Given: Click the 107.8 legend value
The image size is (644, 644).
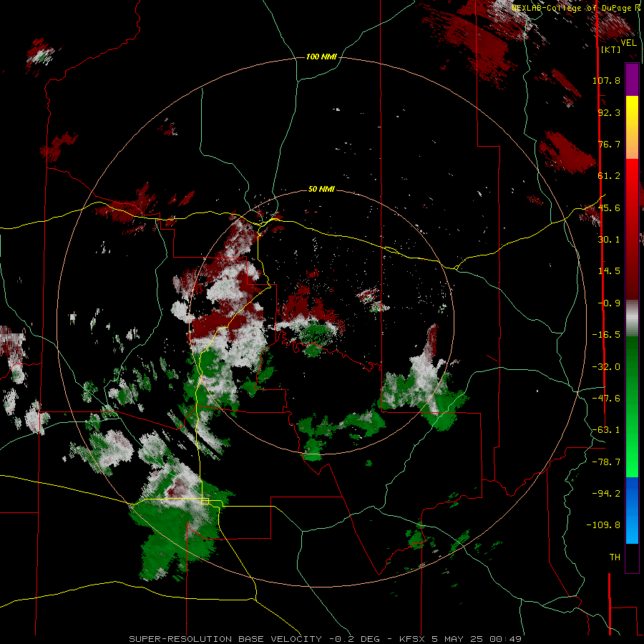Looking at the screenshot, I should coord(606,80).
